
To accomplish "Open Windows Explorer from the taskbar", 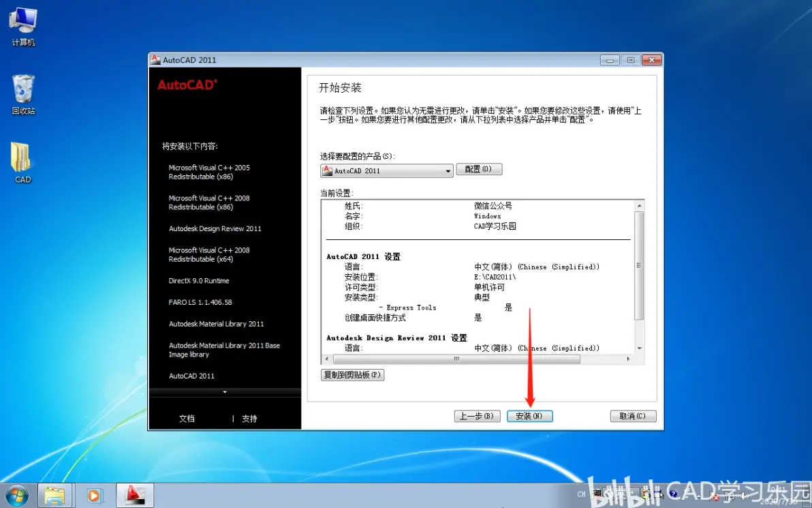I will [54, 496].
